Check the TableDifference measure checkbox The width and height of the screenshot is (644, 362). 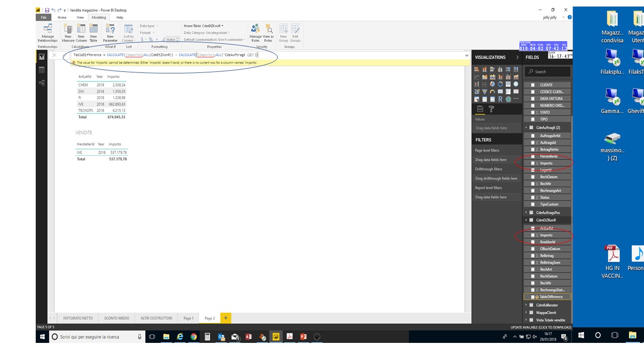(x=533, y=297)
